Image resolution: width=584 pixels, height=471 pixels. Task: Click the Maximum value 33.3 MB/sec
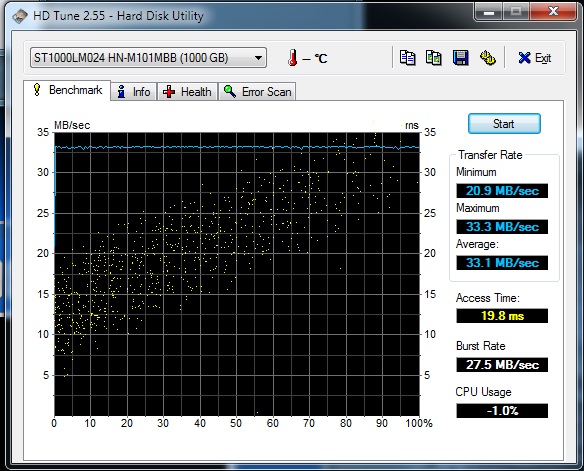point(502,227)
